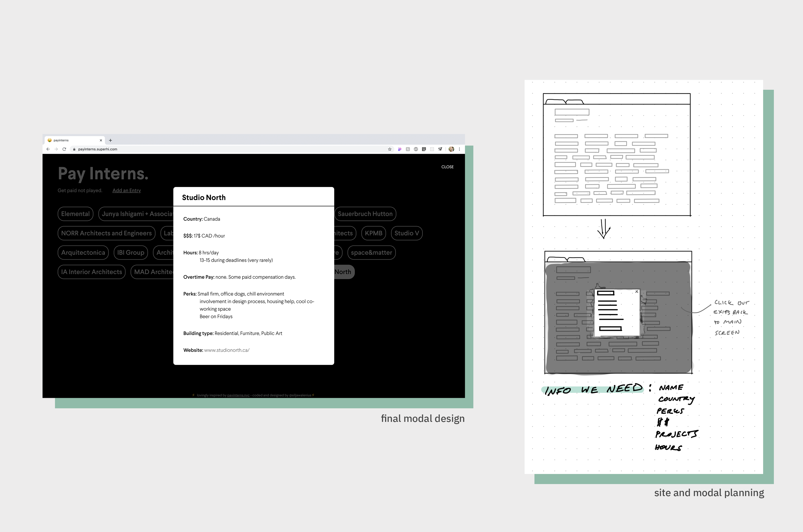Image resolution: width=803 pixels, height=532 pixels.
Task: Bookmark page with star icon
Action: 390,149
